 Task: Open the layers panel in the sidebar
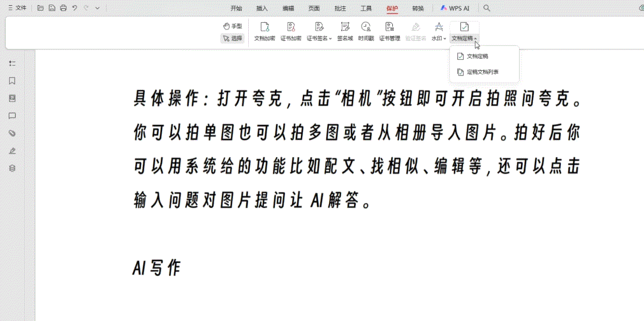(x=12, y=168)
